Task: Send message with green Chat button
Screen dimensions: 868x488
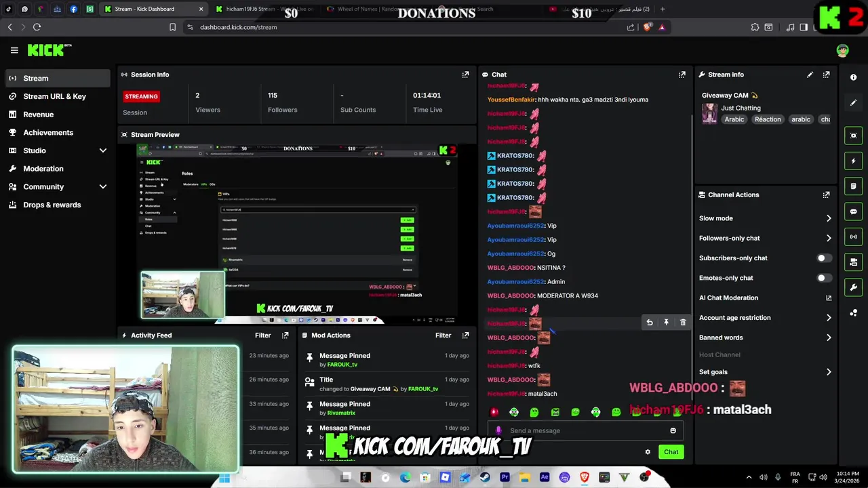Action: (671, 452)
